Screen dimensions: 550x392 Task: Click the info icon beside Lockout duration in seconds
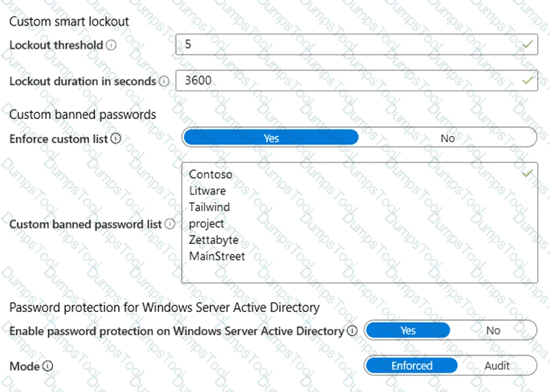(164, 81)
